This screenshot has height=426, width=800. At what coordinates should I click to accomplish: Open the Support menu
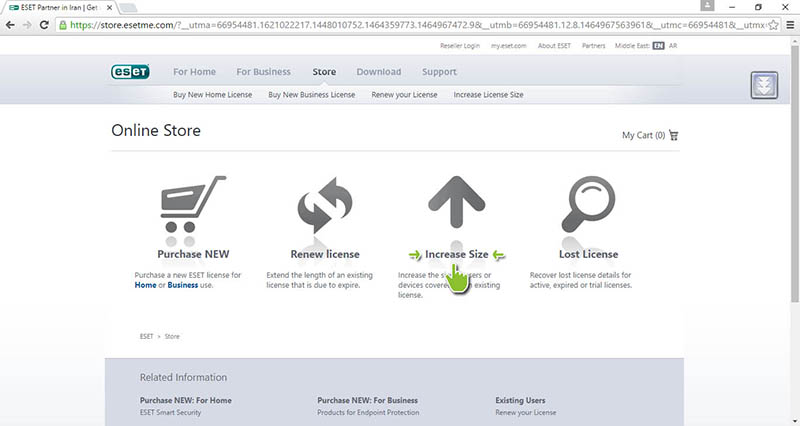click(x=439, y=72)
